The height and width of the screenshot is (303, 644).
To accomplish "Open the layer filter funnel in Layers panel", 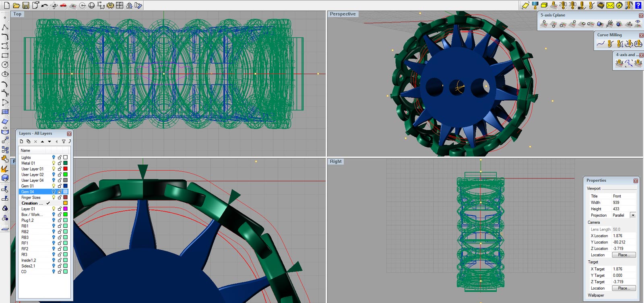I will point(64,141).
